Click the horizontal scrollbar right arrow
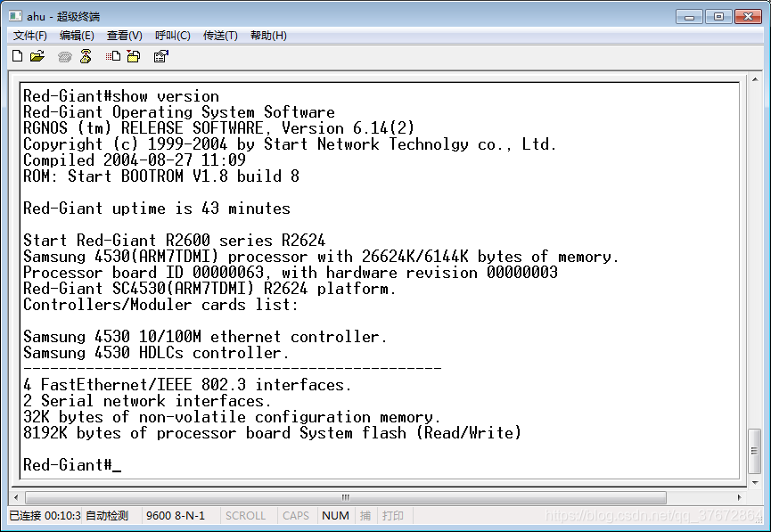This screenshot has height=532, width=771. [740, 497]
